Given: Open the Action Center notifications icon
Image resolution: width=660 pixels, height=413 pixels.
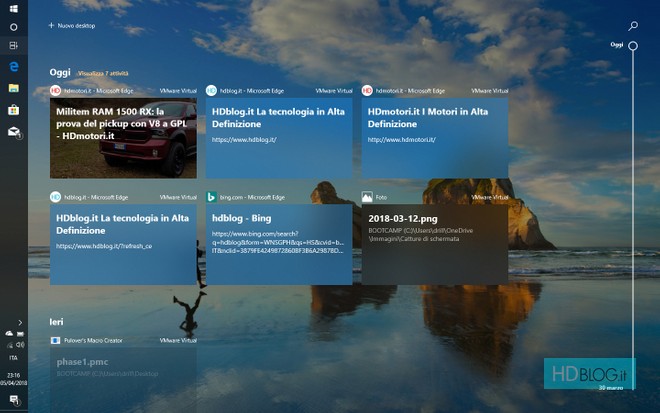Looking at the screenshot, I should click(x=13, y=400).
